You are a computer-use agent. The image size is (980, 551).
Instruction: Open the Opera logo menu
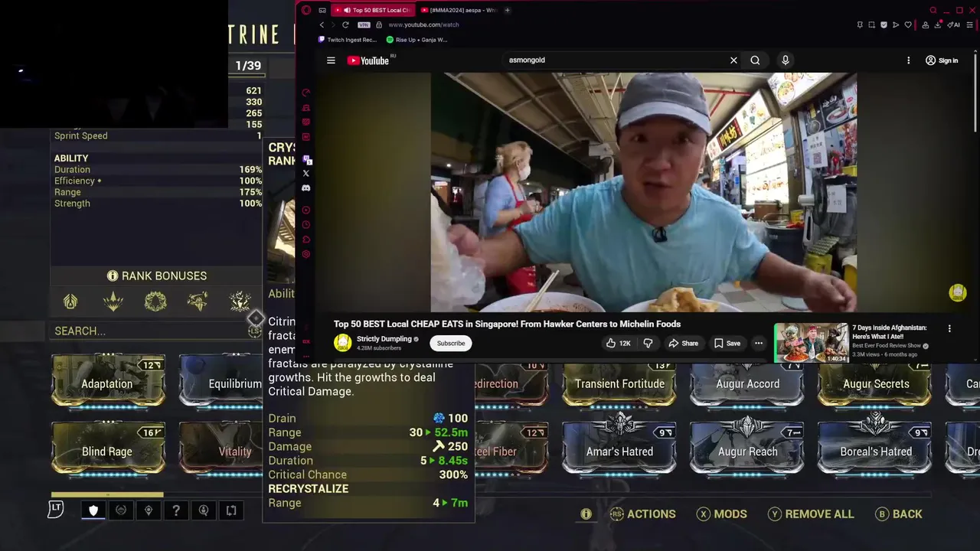(306, 10)
